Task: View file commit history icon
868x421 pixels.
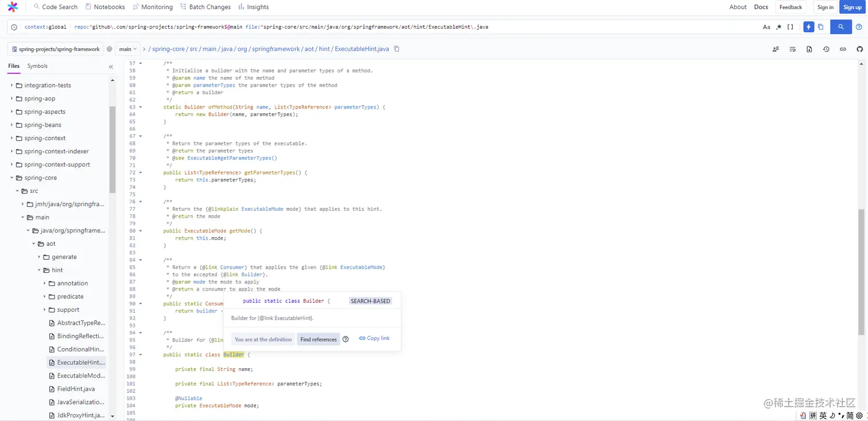Action: pyautogui.click(x=826, y=49)
